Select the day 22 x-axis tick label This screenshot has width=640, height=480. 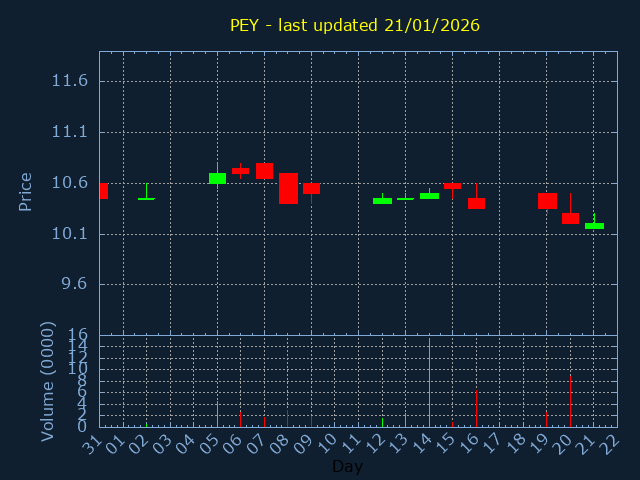608,442
